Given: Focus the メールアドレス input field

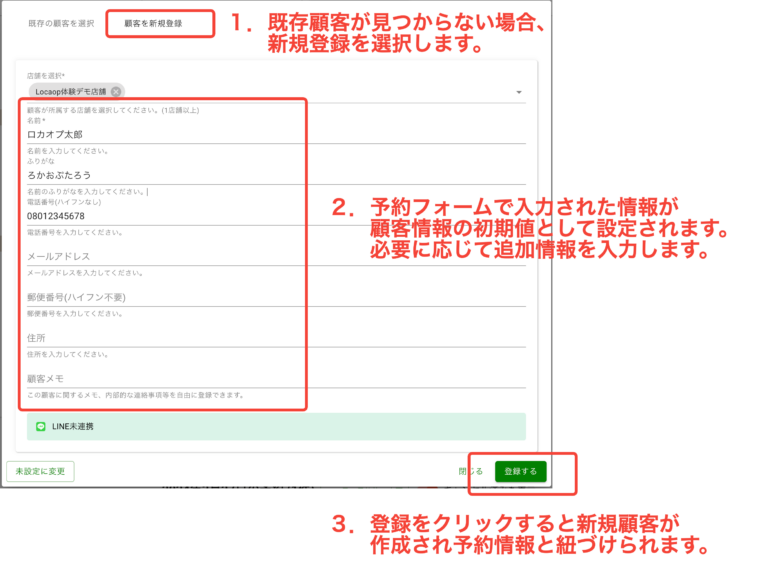Looking at the screenshot, I should tap(276, 256).
